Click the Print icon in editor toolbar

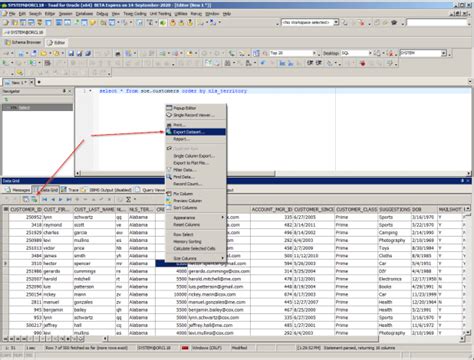[x=118, y=53]
